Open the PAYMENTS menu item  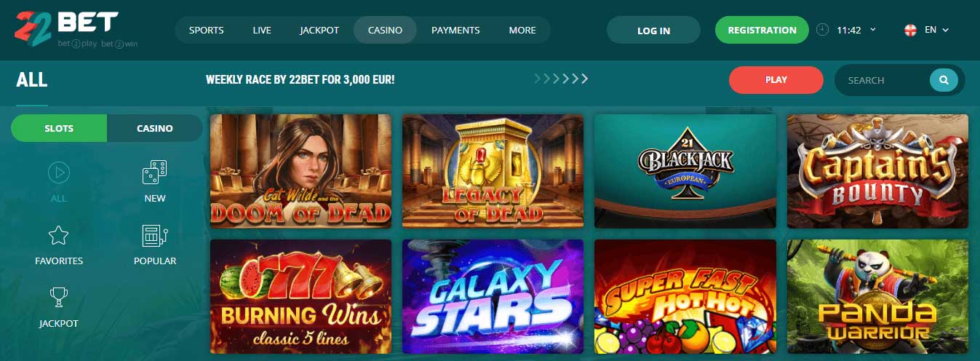tap(455, 30)
